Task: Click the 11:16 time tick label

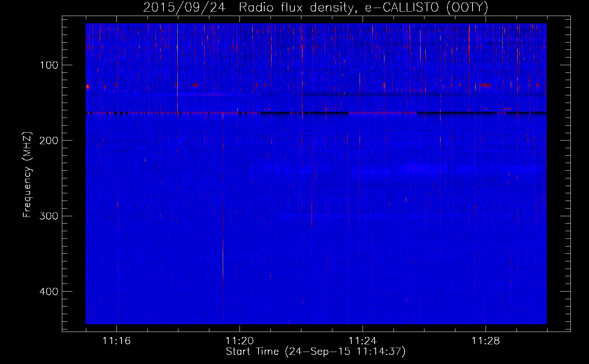Action: tap(116, 341)
